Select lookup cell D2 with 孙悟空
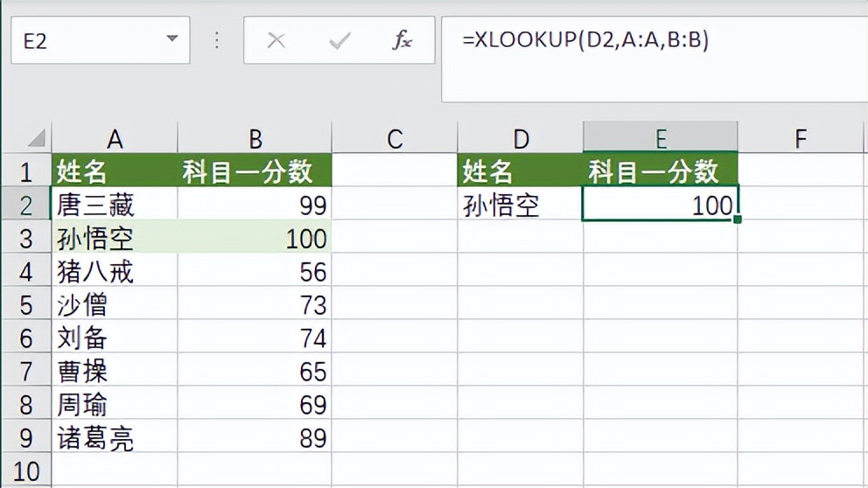The image size is (868, 488). click(x=521, y=204)
